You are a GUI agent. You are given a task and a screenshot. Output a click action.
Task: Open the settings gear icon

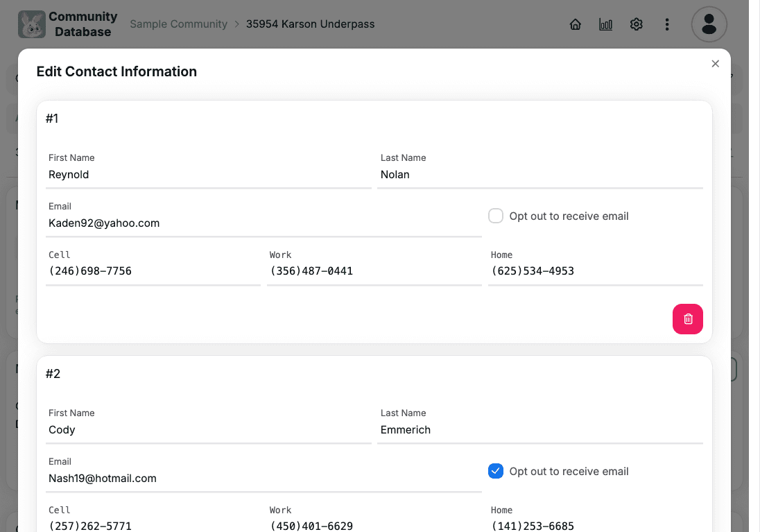(x=636, y=24)
